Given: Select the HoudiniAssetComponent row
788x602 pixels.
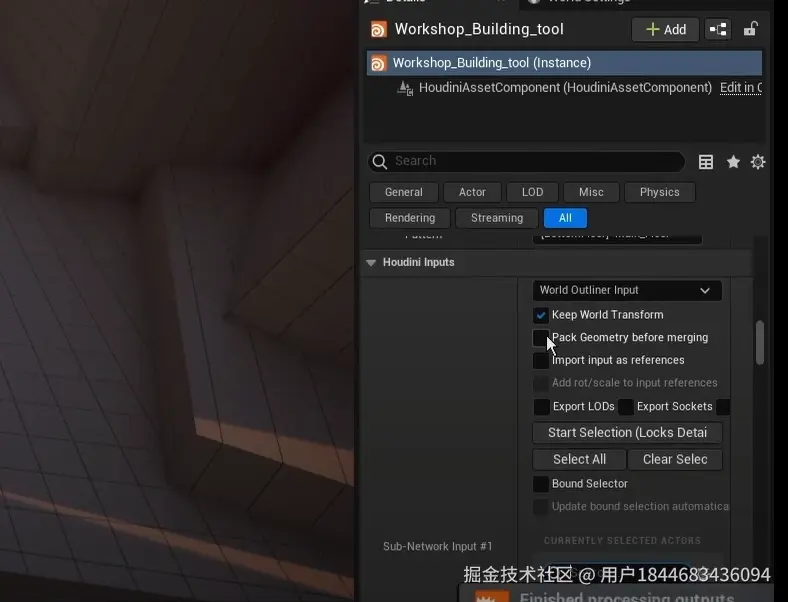Looking at the screenshot, I should (x=565, y=87).
